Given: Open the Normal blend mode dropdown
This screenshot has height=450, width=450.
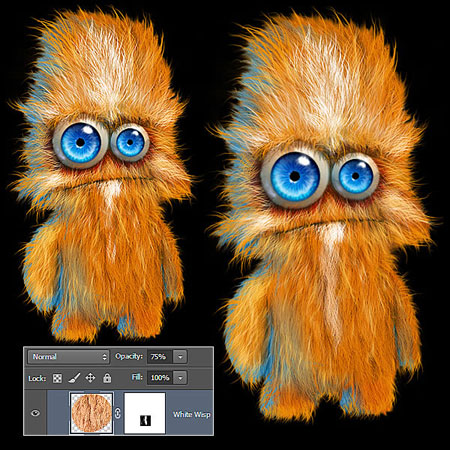Looking at the screenshot, I should click(68, 357).
